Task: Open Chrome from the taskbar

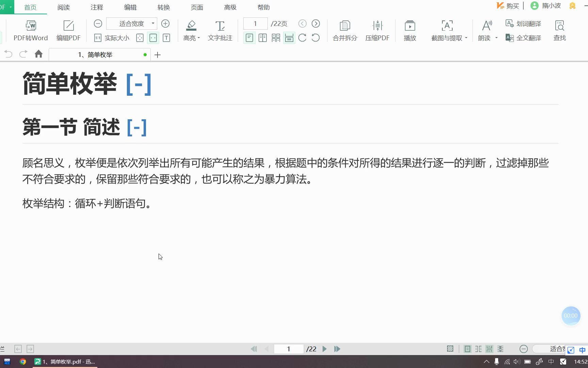Action: [23, 362]
